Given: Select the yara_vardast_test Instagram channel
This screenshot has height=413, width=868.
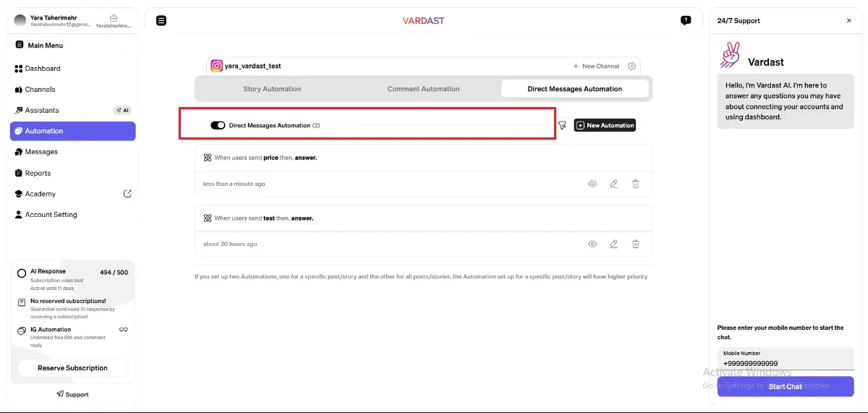Looking at the screenshot, I should 246,66.
